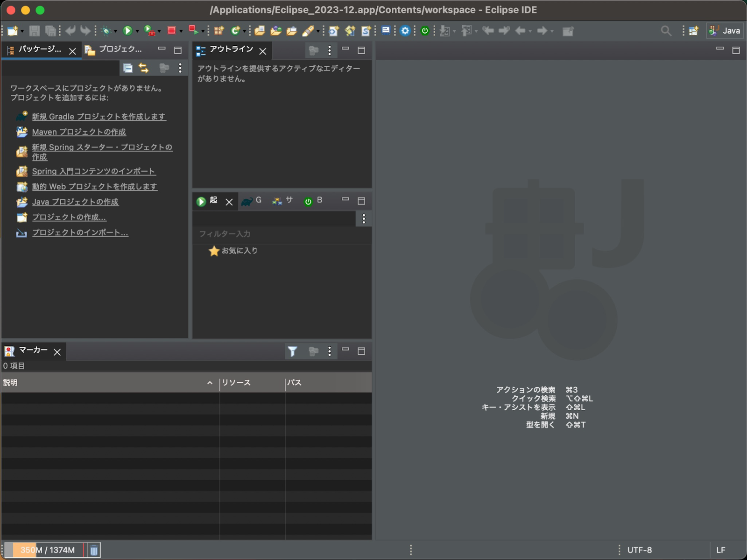Click the Debug bug icon
747x560 pixels.
point(106,31)
